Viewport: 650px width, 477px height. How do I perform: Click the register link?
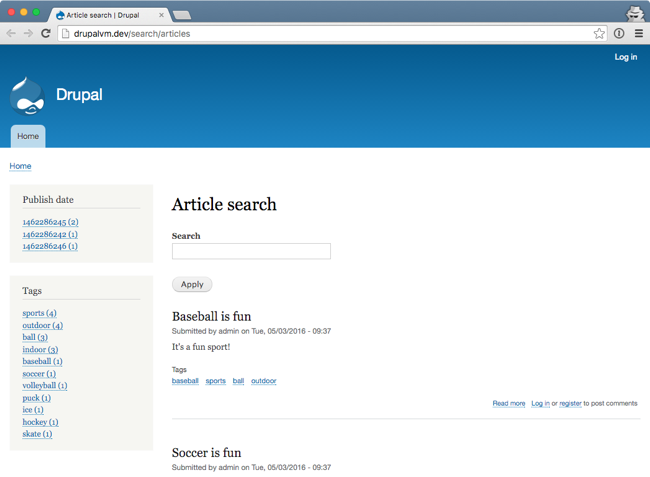[570, 403]
